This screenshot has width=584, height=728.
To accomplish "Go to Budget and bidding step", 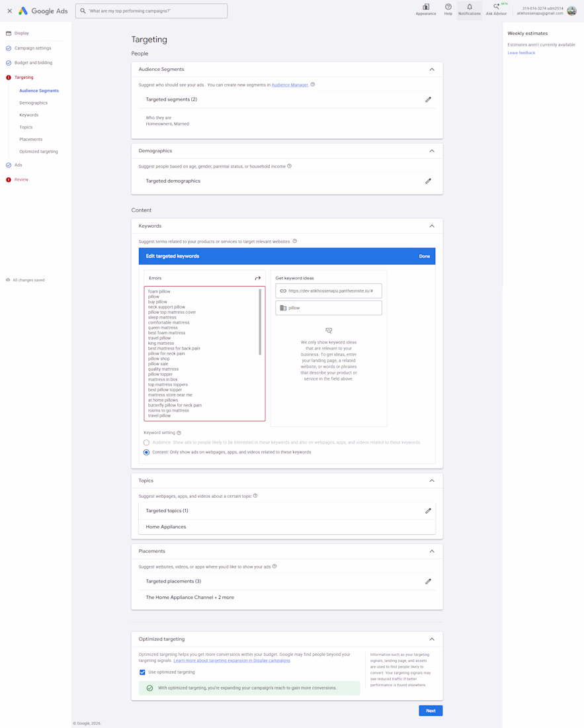I will pos(33,63).
